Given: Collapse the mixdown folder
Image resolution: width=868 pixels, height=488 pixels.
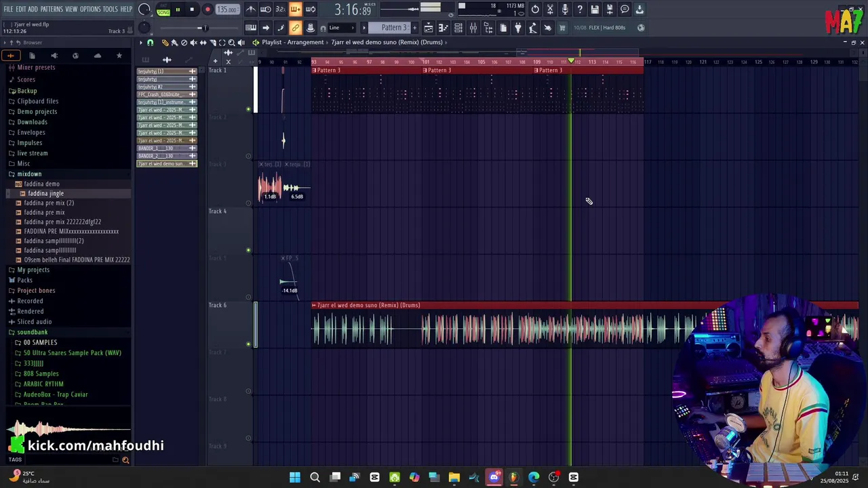Looking at the screenshot, I should pyautogui.click(x=29, y=174).
